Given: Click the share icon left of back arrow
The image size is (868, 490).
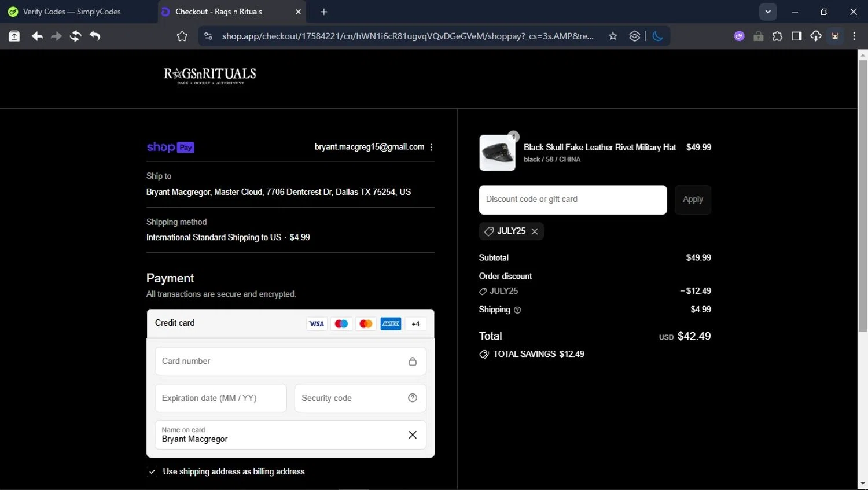Looking at the screenshot, I should (14, 36).
